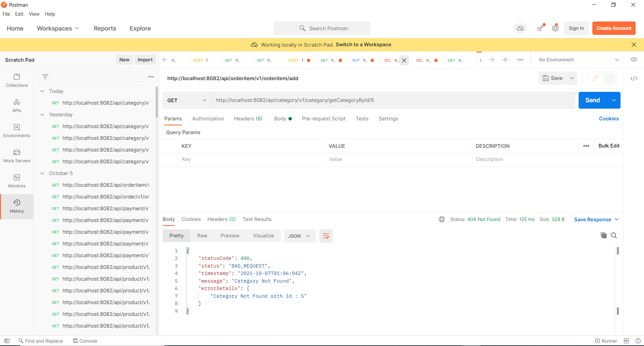
Task: Close the DEL request tab
Action: [x=404, y=60]
